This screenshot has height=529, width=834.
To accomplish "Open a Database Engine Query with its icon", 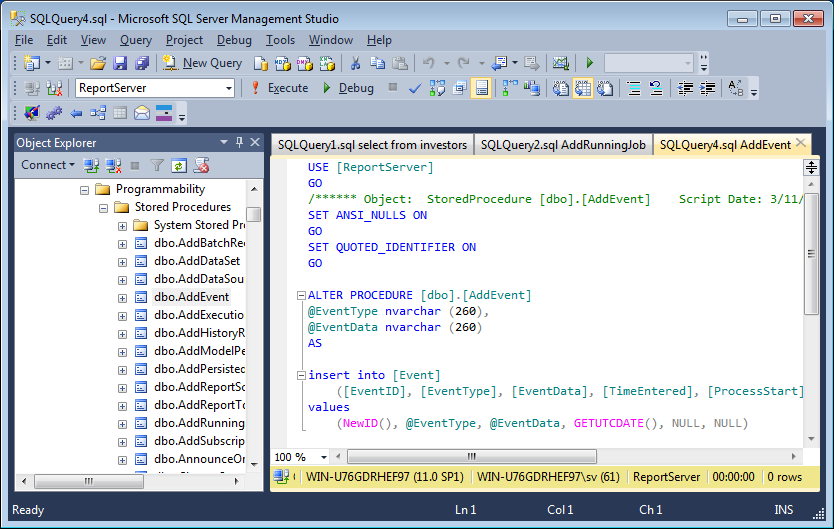I will pos(261,63).
